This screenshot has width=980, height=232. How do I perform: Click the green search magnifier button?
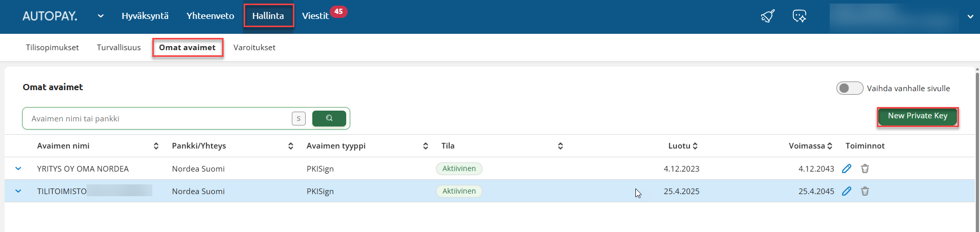pyautogui.click(x=329, y=118)
